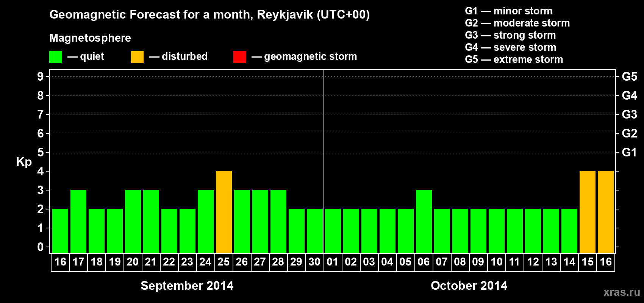Select the orange bar for October 15
This screenshot has width=644, height=303.
(x=588, y=212)
